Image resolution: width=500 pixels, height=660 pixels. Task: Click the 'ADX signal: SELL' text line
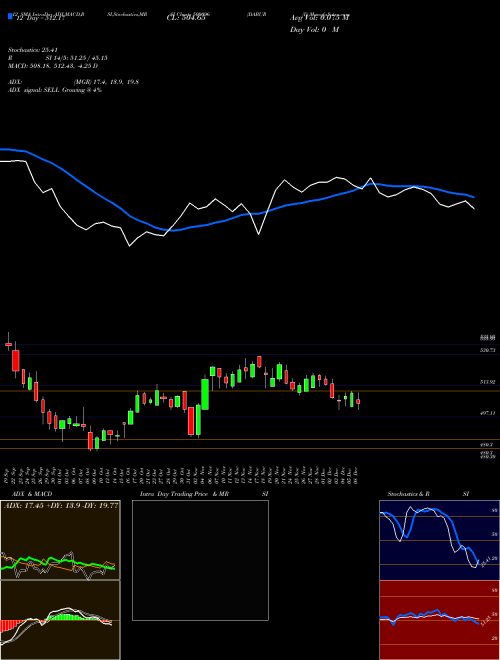coord(55,90)
